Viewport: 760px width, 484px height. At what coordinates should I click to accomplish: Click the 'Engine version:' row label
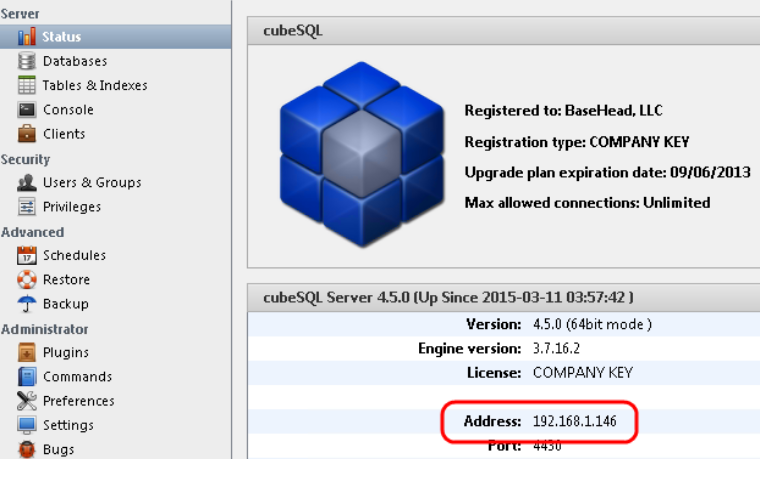click(x=470, y=348)
